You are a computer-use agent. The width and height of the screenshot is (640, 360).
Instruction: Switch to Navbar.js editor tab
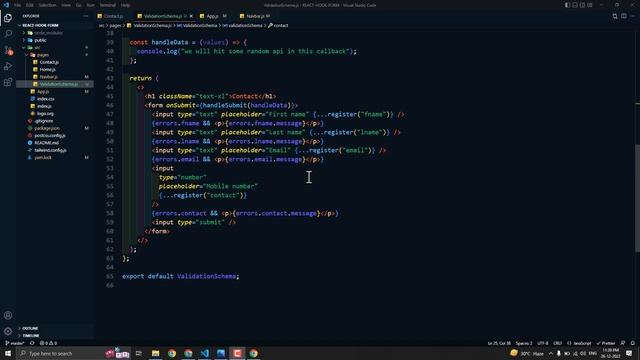pyautogui.click(x=256, y=16)
